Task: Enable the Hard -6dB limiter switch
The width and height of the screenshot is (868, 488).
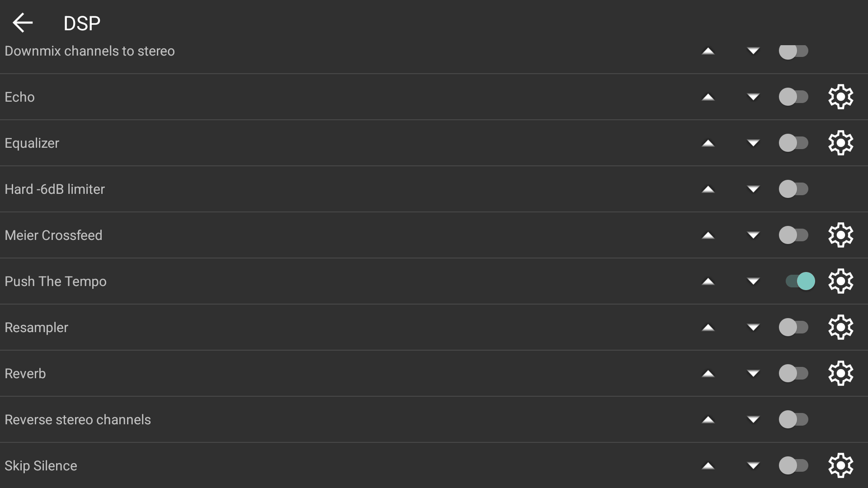Action: coord(793,189)
